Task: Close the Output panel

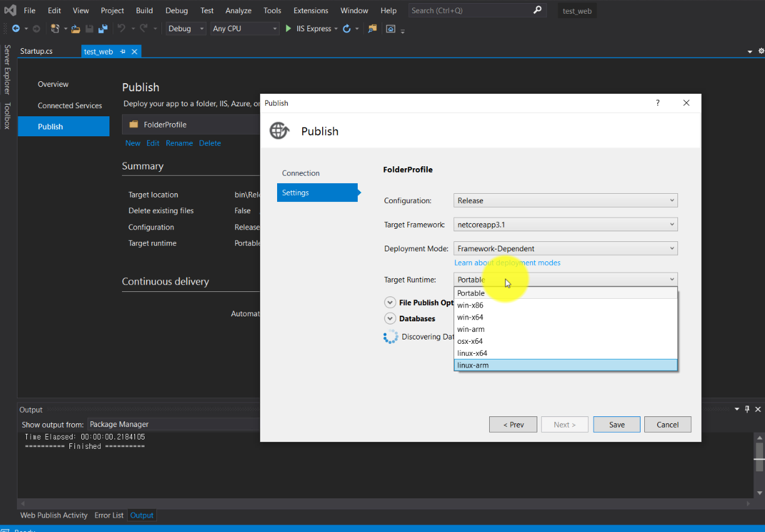Action: (758, 409)
